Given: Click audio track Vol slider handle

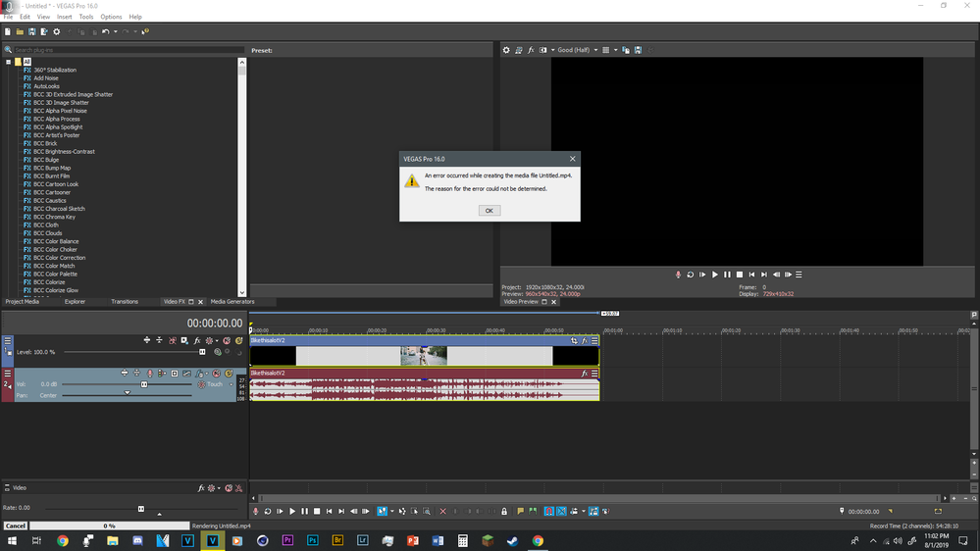Looking at the screenshot, I should [x=144, y=385].
